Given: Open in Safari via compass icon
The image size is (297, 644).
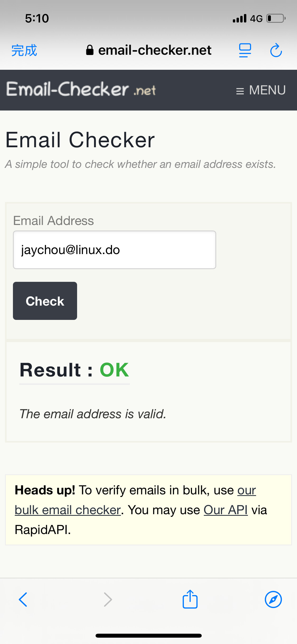Looking at the screenshot, I should tap(273, 599).
